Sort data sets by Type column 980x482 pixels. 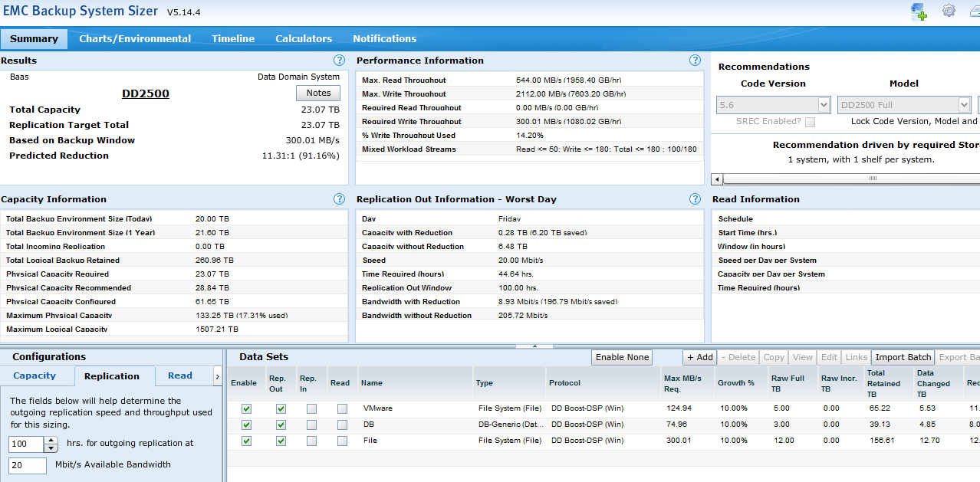(x=508, y=383)
